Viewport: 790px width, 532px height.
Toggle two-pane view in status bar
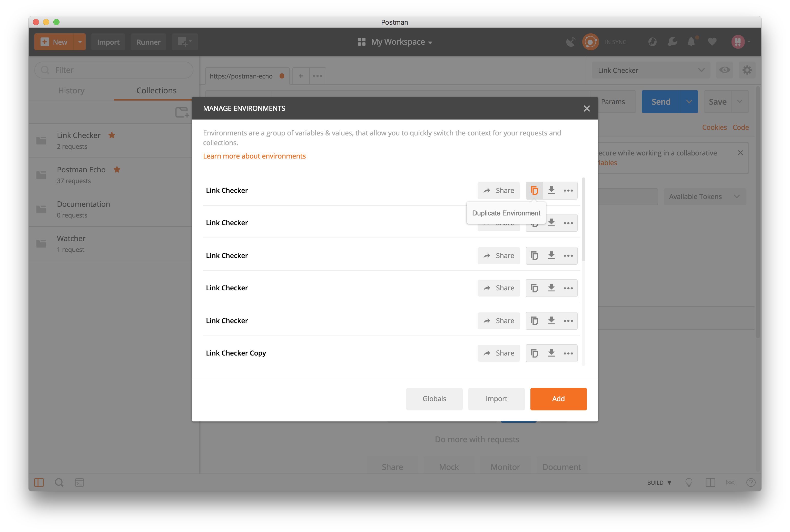click(x=710, y=482)
